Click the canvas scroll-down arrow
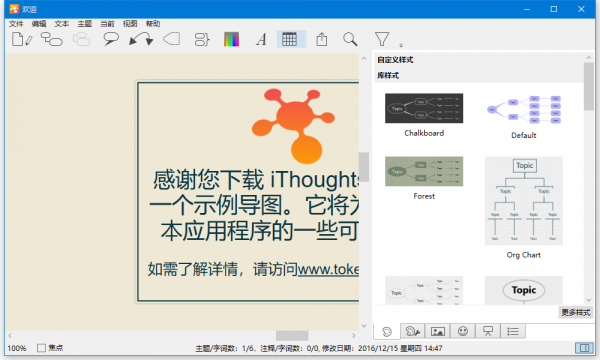 pos(364,326)
